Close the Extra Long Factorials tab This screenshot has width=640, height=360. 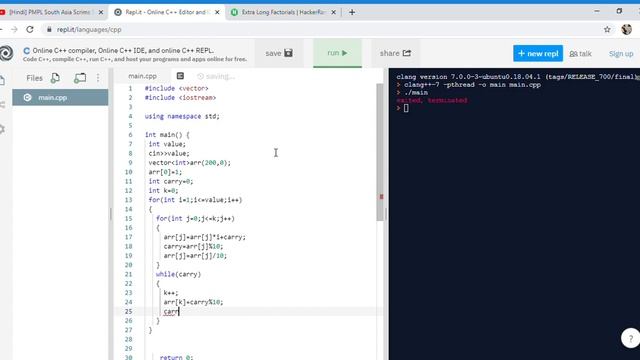333,12
